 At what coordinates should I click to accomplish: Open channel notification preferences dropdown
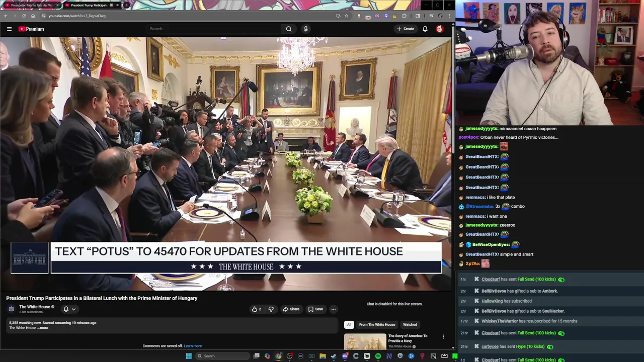69,309
